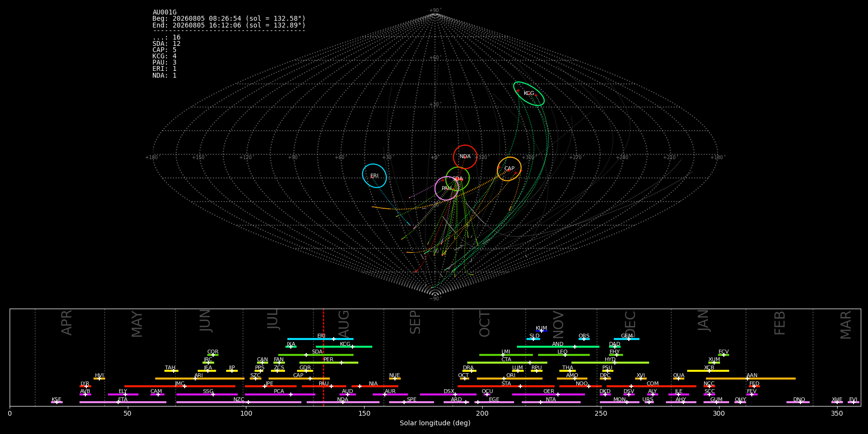
Task: Click the red dashed current solar longitude line
Action: pyautogui.click(x=323, y=357)
